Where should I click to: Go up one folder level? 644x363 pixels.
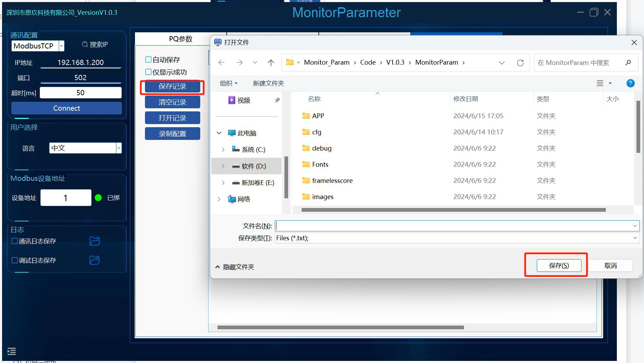coord(271,63)
